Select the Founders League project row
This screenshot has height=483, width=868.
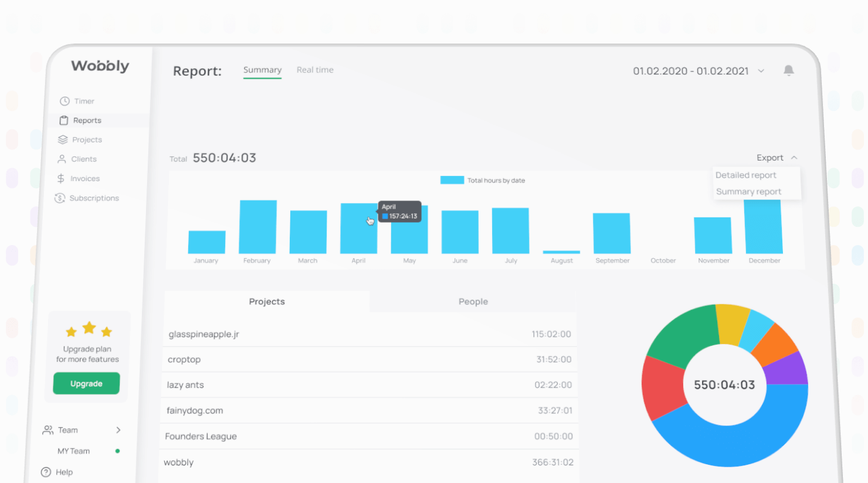(x=369, y=436)
